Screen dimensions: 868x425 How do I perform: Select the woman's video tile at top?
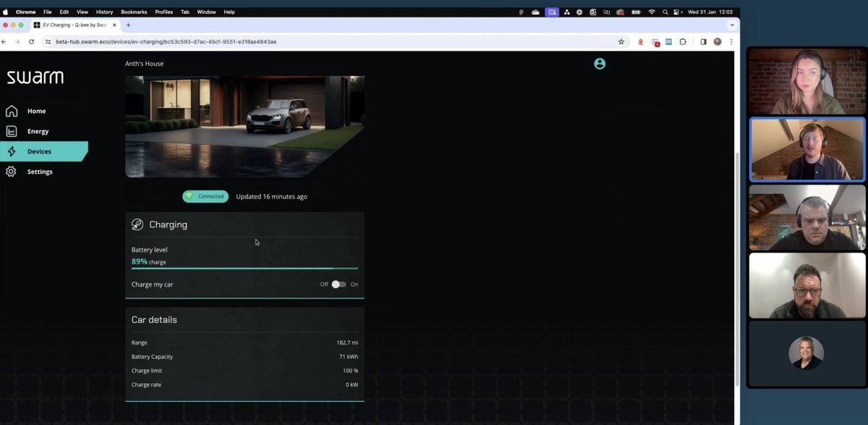pyautogui.click(x=807, y=81)
